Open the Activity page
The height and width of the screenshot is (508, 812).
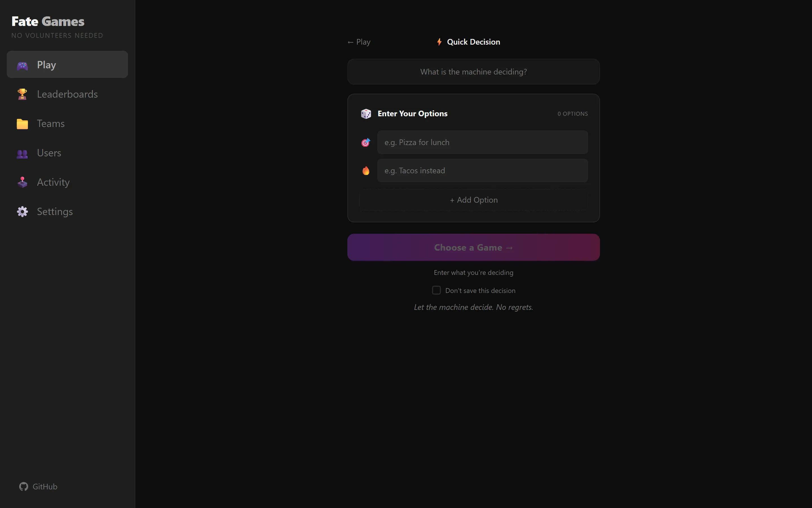[67, 182]
